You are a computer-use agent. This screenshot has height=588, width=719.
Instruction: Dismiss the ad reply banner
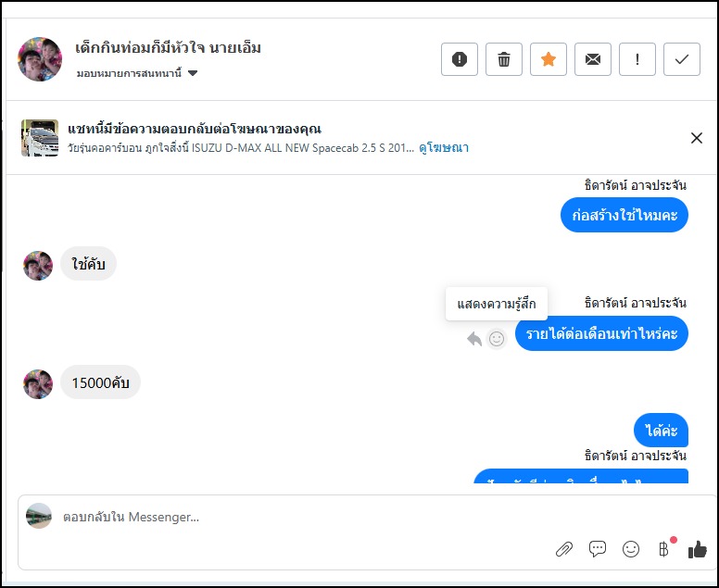[697, 138]
